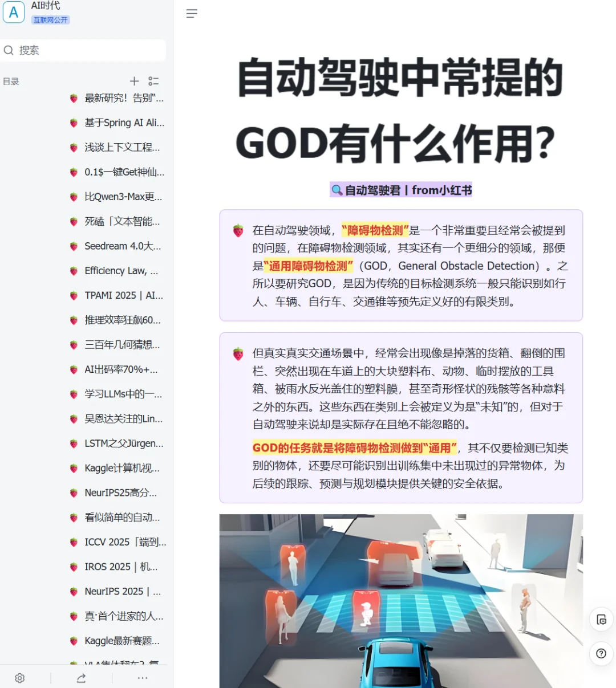Screen dimensions: 616x688
Task: Click the 互联网公开 visibility badge
Action: pos(50,19)
